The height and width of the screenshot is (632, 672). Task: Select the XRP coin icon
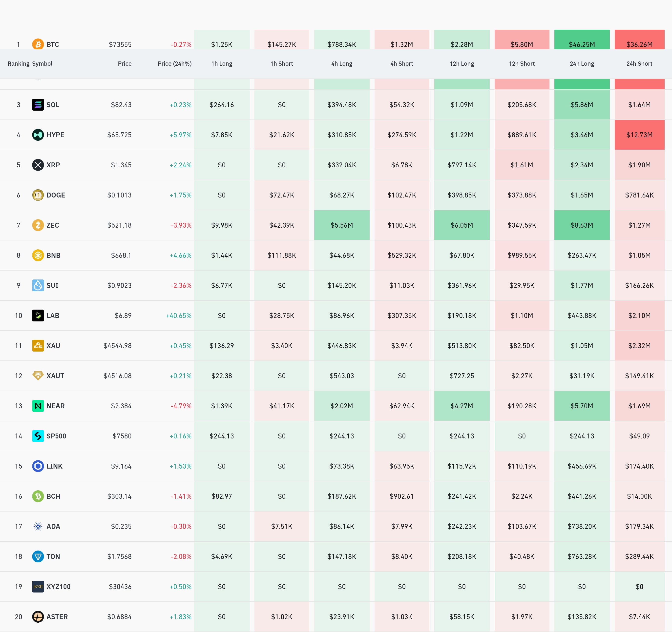(38, 165)
